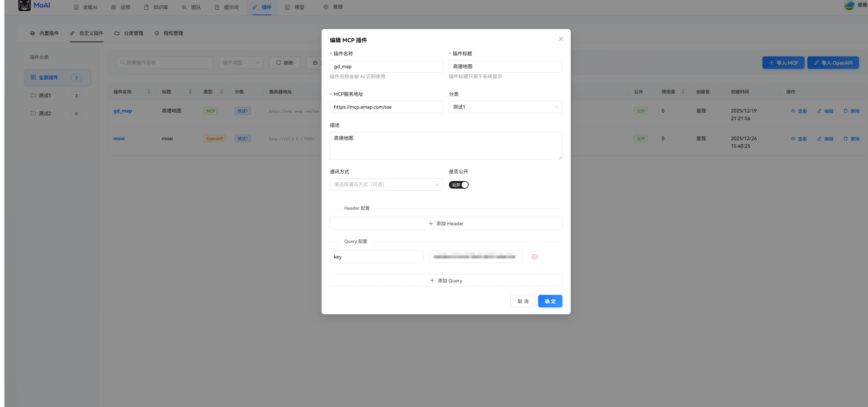Image resolution: width=868 pixels, height=407 pixels.
Task: Click the MCP服务地址 input field
Action: (x=386, y=107)
